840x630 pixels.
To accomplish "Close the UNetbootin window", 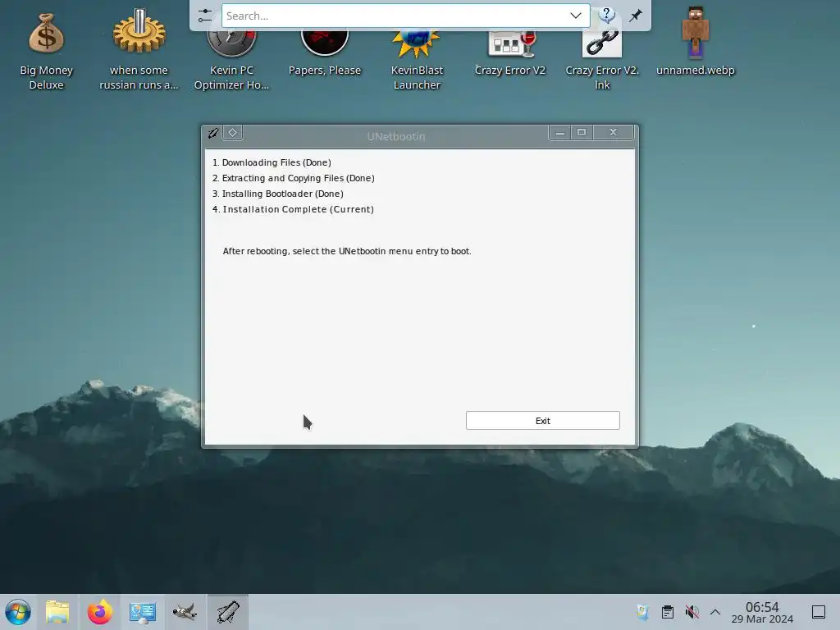I will click(614, 132).
